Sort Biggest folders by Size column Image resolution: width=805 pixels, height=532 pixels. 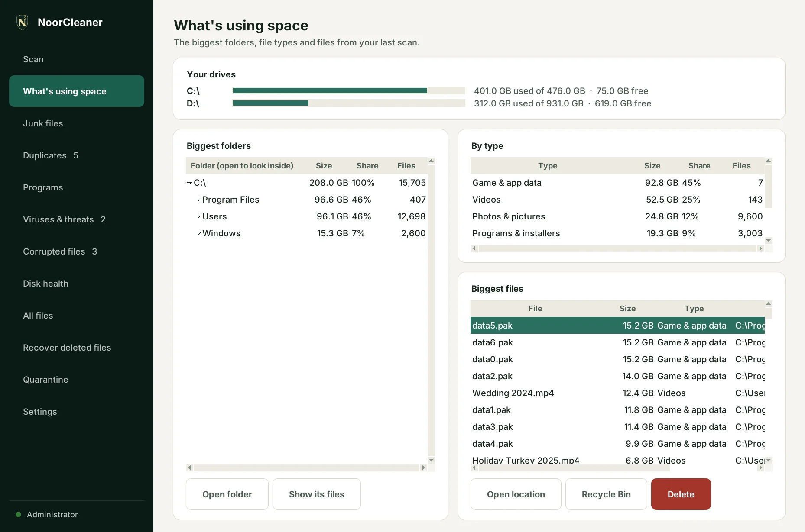[324, 166]
